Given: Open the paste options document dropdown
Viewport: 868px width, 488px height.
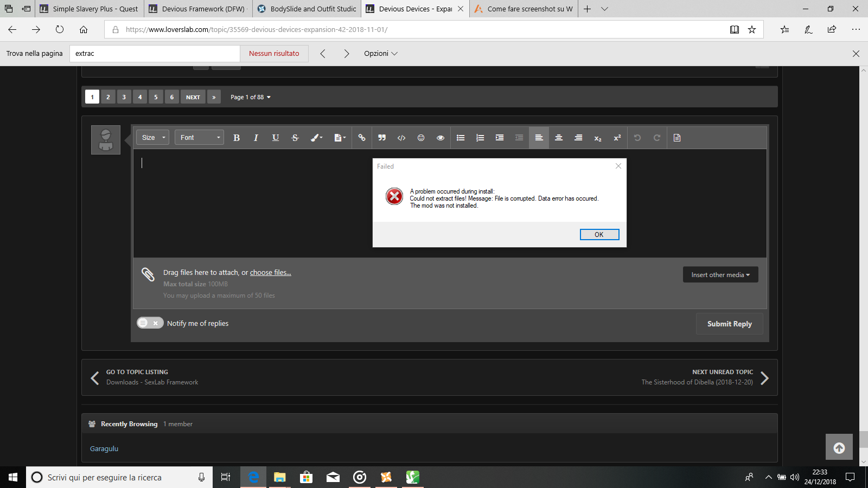Looking at the screenshot, I should click(340, 138).
